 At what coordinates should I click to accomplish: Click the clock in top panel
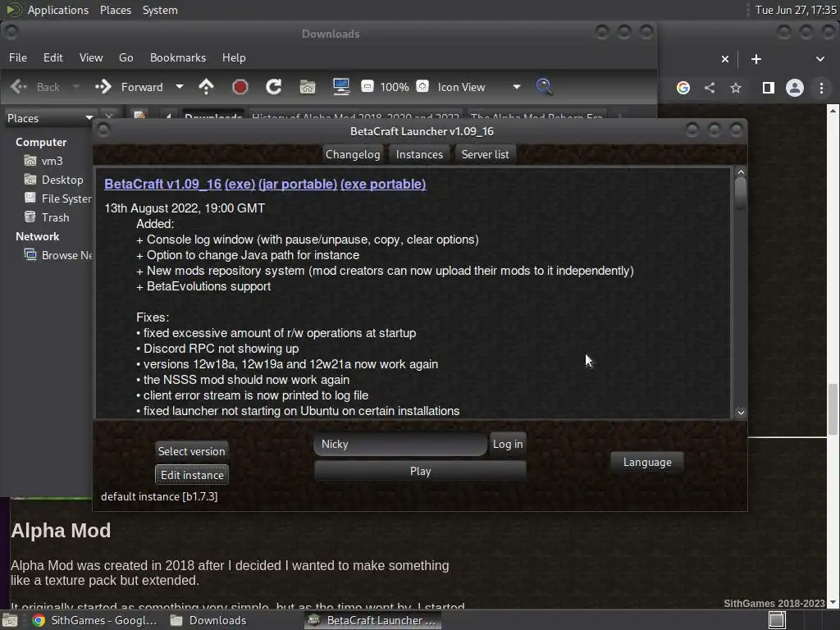point(796,10)
